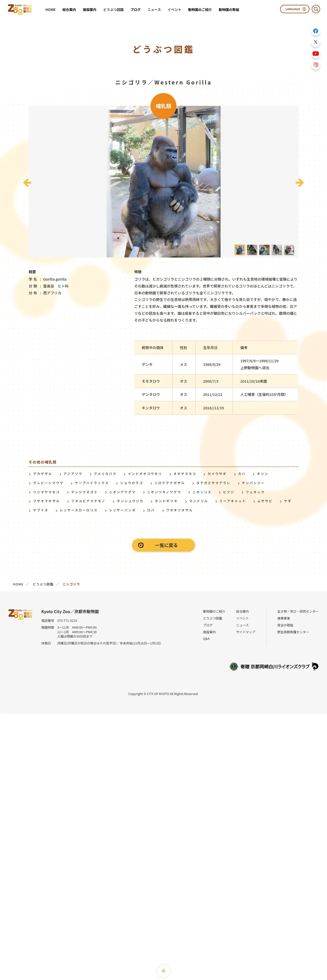The width and height of the screenshot is (327, 980).
Task: Open the オオヤマネコ animal link
Action: [x=183, y=474]
